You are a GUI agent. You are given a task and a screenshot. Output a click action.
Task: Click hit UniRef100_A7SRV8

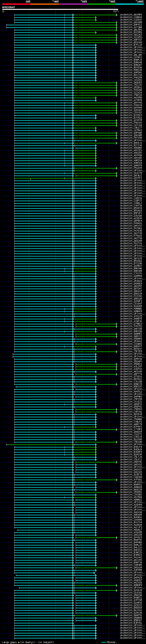point(131,100)
